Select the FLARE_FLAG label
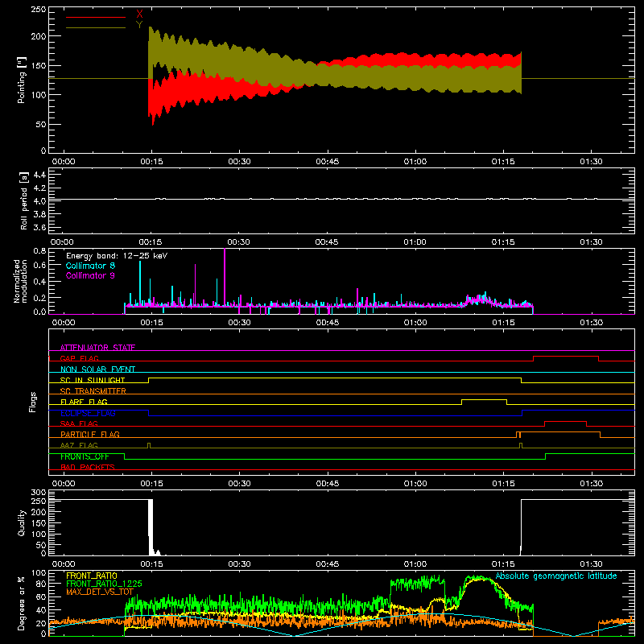The height and width of the screenshot is (644, 644). [84, 402]
